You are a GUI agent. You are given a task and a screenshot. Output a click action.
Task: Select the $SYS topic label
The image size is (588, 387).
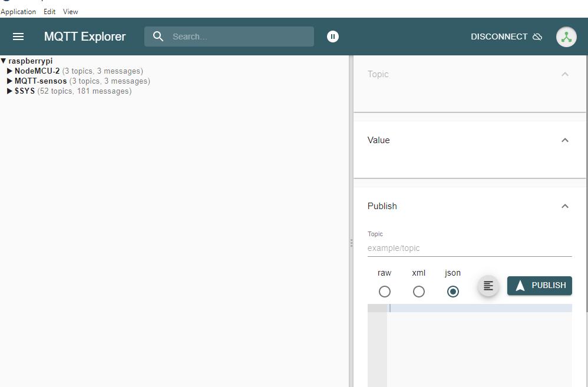coord(25,91)
